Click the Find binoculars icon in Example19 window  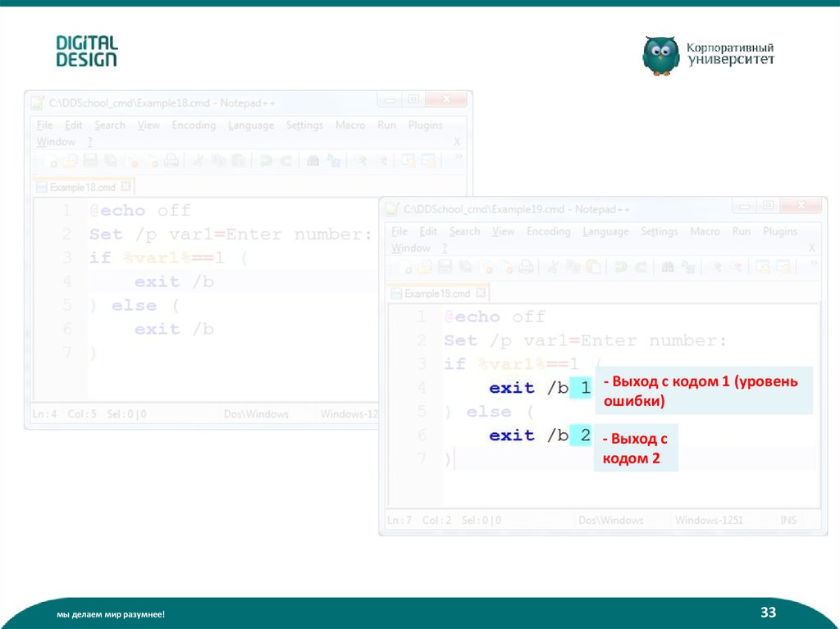point(668,267)
